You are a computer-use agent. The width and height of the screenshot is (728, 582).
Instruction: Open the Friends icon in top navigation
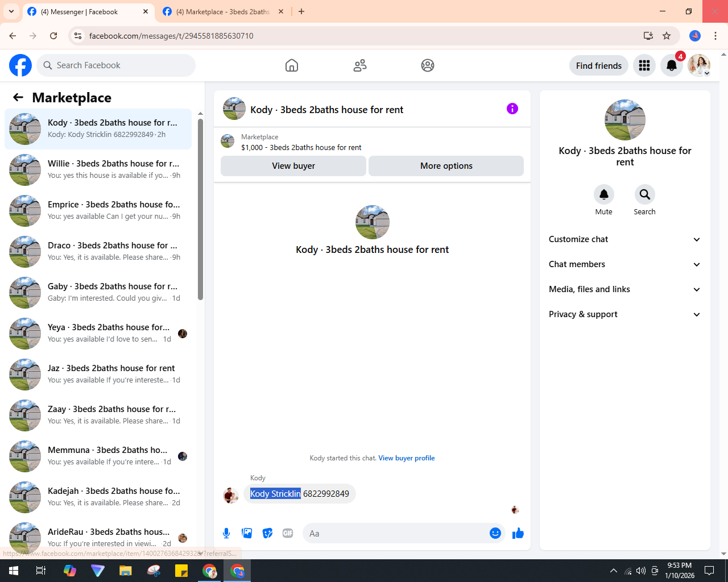(360, 65)
